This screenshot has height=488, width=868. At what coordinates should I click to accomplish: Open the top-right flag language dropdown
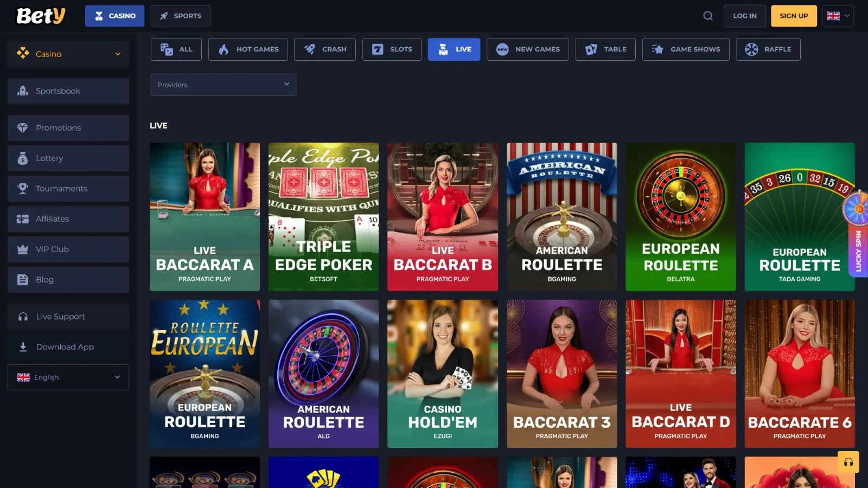click(x=838, y=16)
